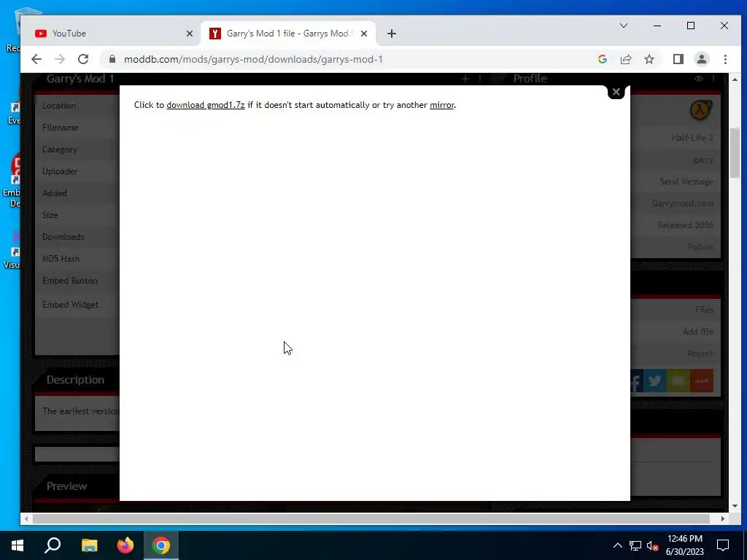The image size is (747, 560).
Task: Open Chrome profile menu
Action: [x=701, y=59]
